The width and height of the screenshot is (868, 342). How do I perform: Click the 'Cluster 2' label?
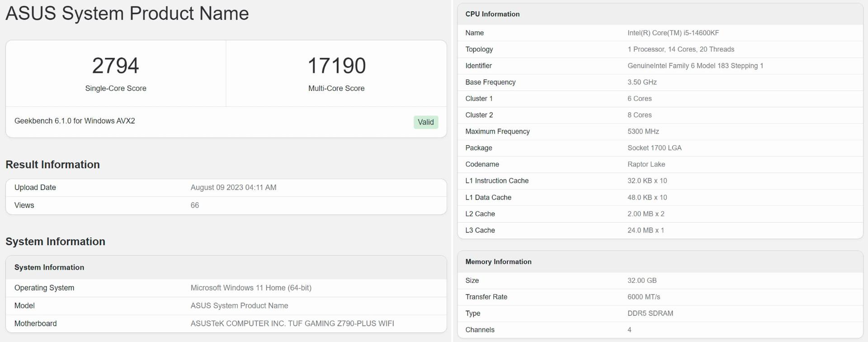tap(479, 115)
